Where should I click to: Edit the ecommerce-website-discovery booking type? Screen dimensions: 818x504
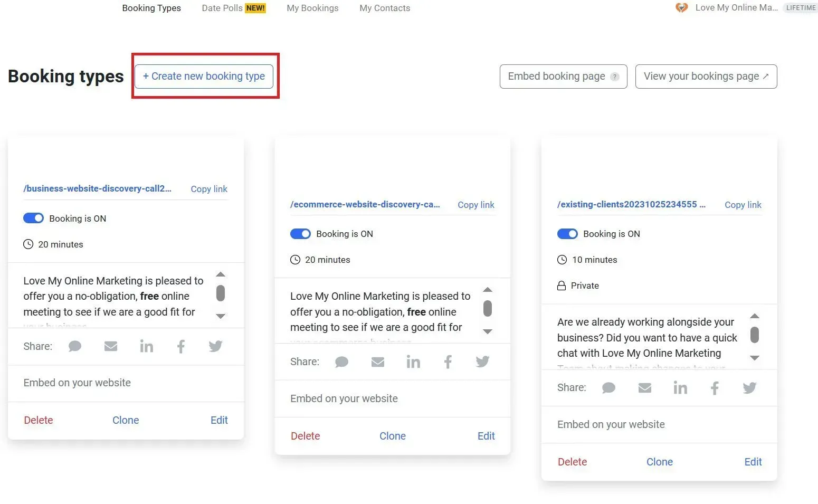(x=486, y=436)
